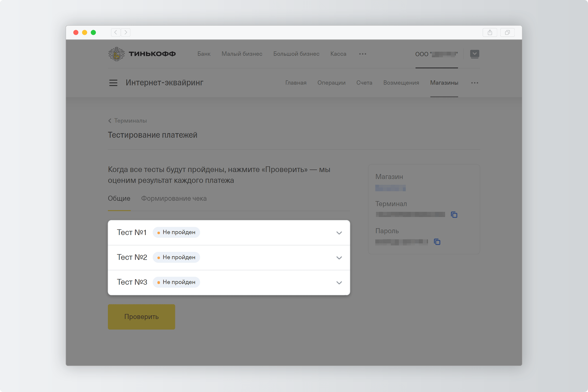Click the browser share icon
Screen dimensions: 588x392
click(x=490, y=32)
